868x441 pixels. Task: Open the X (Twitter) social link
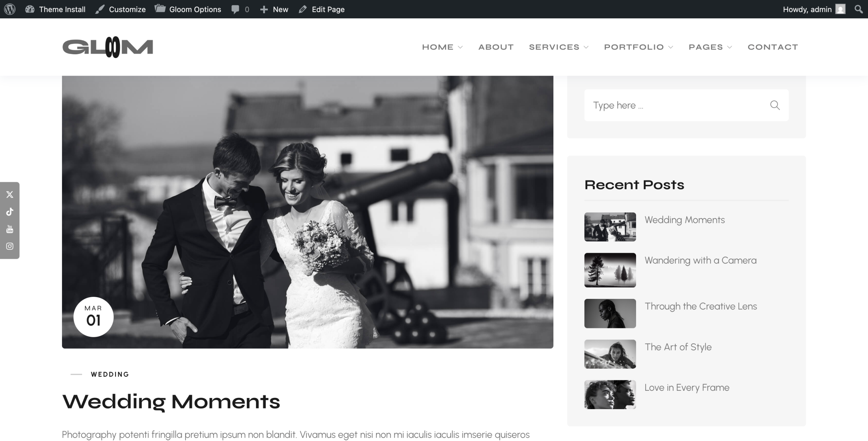[10, 194]
